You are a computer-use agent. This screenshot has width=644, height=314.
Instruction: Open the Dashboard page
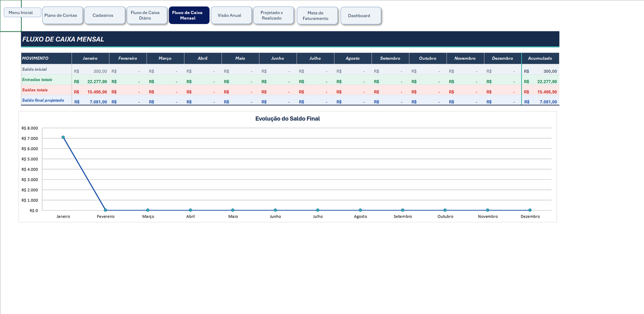coord(361,16)
